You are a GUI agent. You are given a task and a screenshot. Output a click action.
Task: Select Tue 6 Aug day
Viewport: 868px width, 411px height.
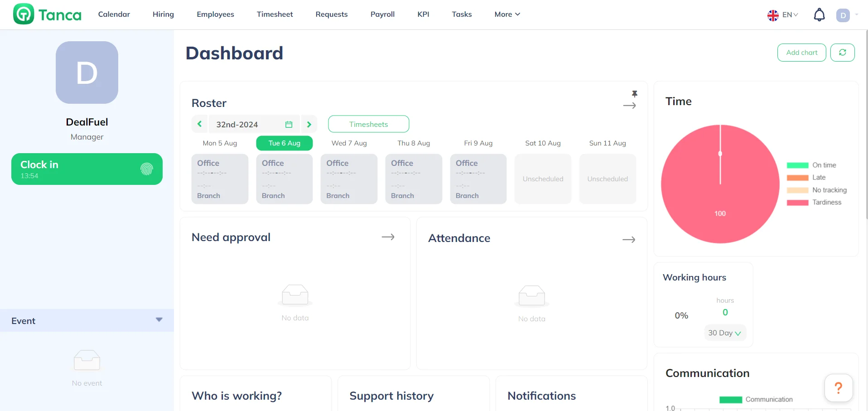(285, 143)
